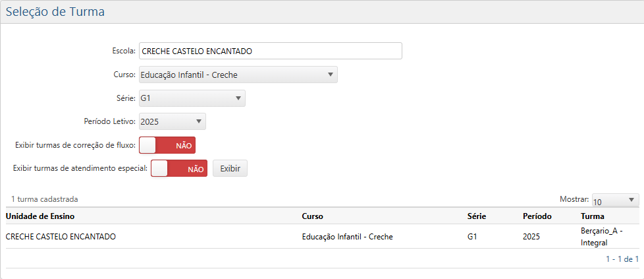Viewport: 644px width, 279px height.
Task: Expand the Série dropdown showing G1
Action: pos(192,99)
